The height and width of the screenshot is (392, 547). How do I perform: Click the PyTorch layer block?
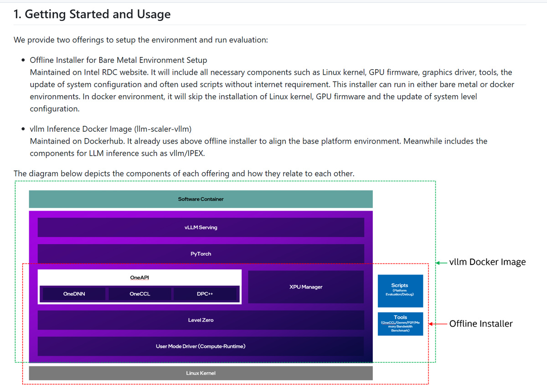pos(201,254)
